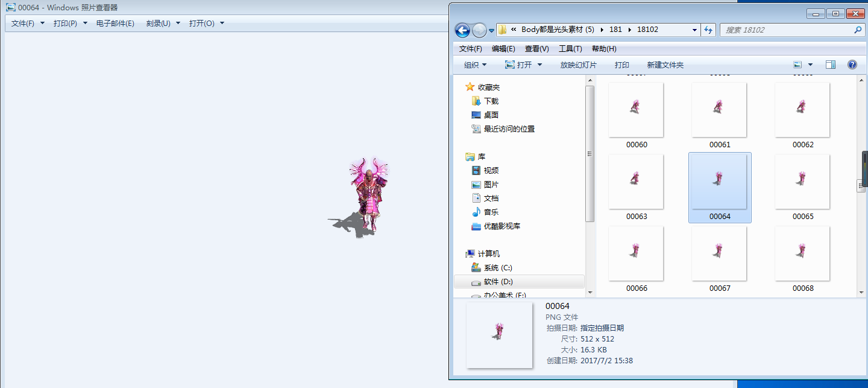Refresh the 18102 folder view
The width and height of the screenshot is (868, 388).
tap(708, 30)
